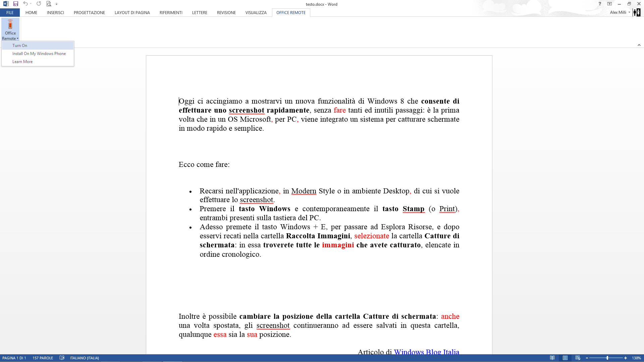Switch to the REVISIONE tab

[x=226, y=12]
